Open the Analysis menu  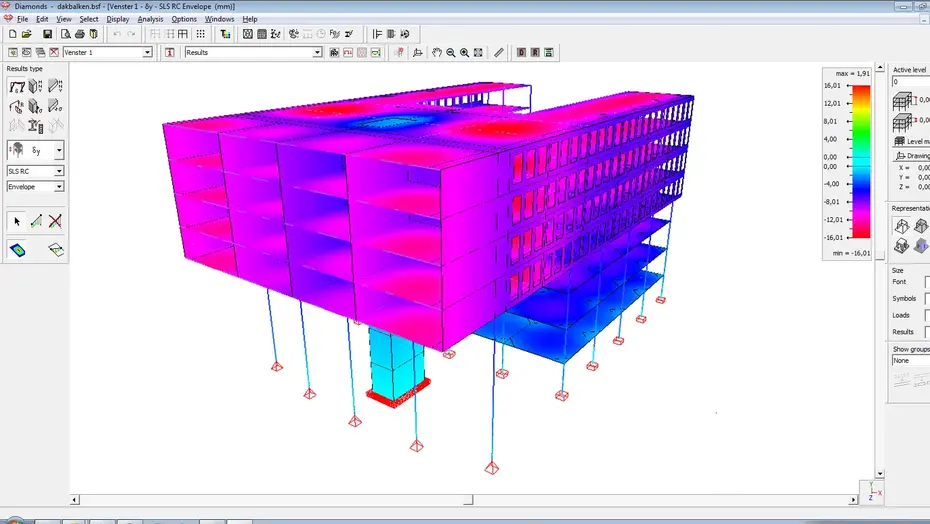click(x=150, y=19)
